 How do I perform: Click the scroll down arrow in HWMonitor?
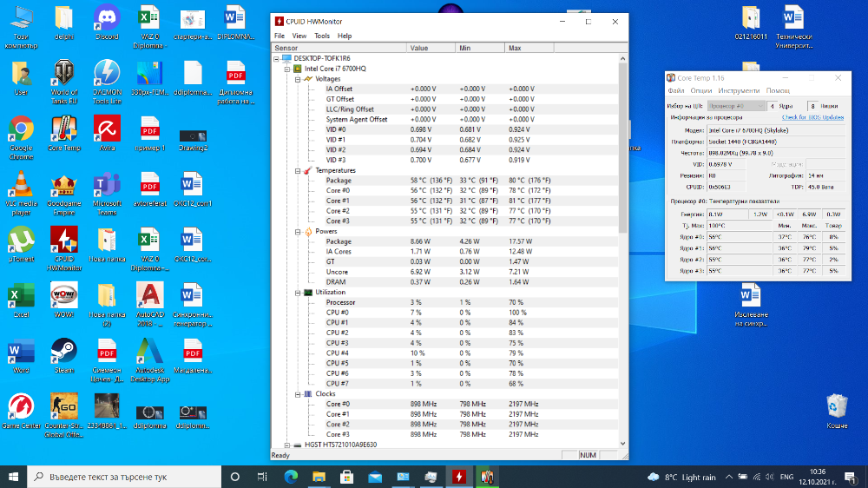(622, 444)
